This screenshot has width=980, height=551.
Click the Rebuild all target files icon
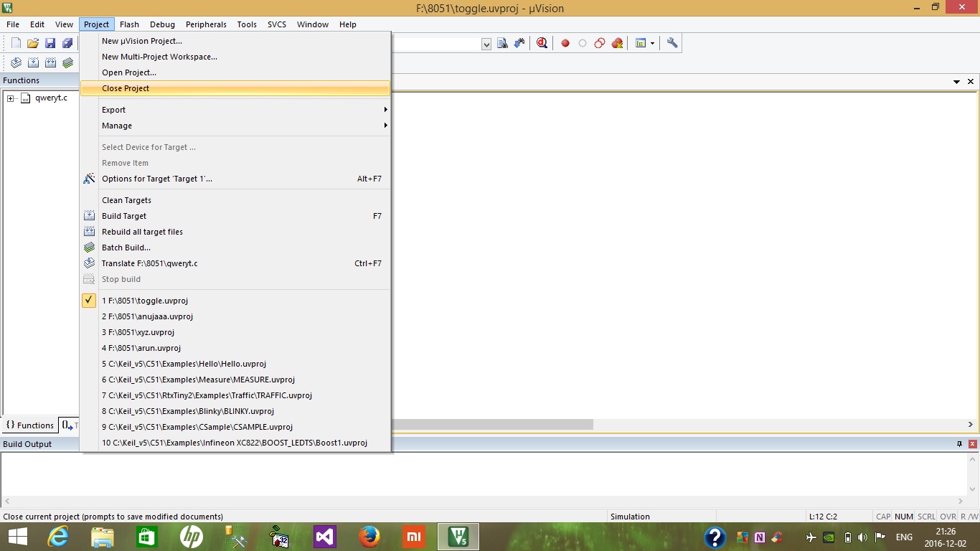click(x=50, y=62)
